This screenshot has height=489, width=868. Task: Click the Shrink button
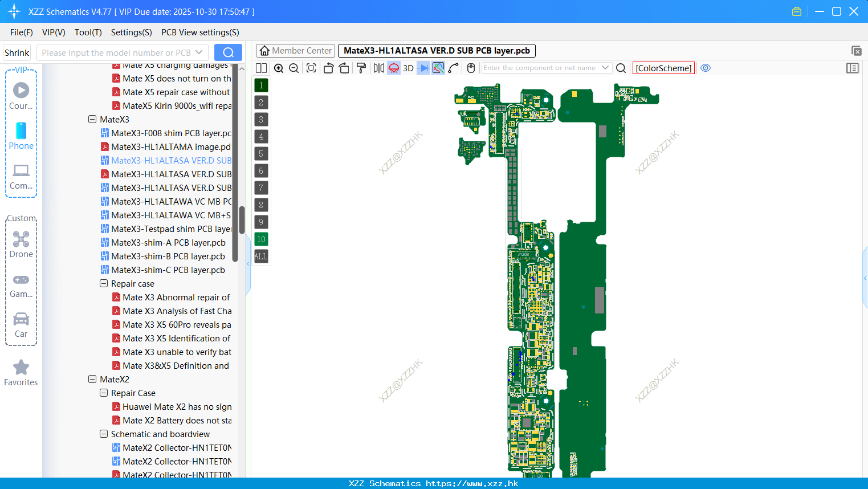pos(17,52)
